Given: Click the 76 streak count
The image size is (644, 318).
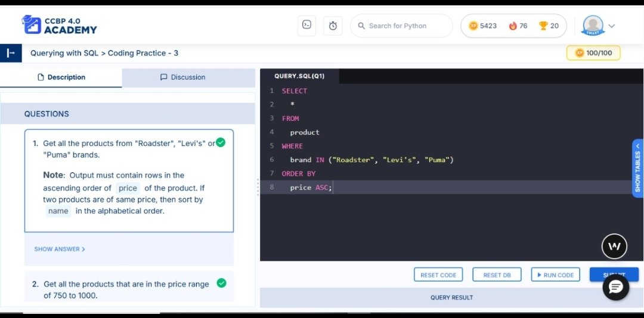Looking at the screenshot, I should click(524, 26).
